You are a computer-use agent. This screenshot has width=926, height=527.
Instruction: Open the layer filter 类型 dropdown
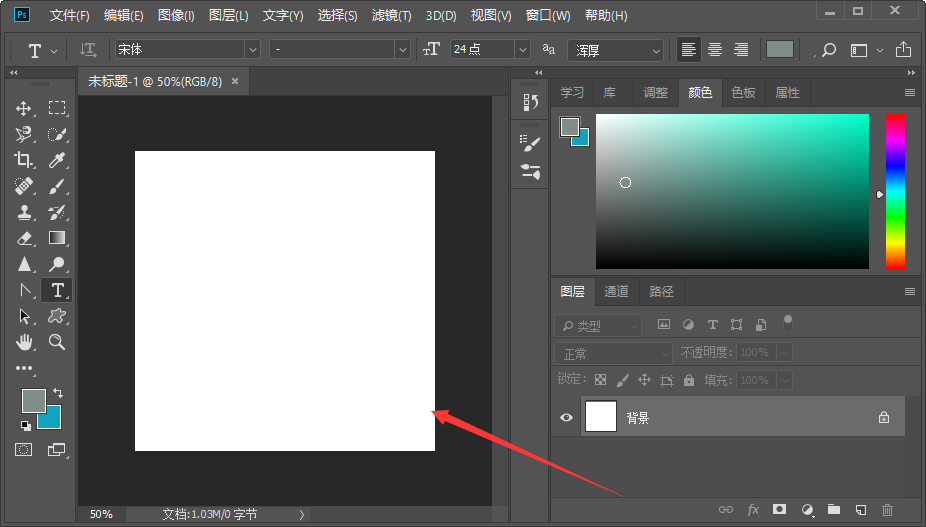[x=598, y=326]
